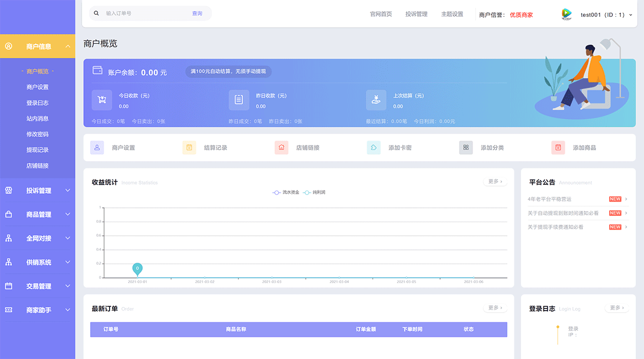The image size is (644, 359).
Task: Toggle the 纯利润 chart legend
Action: coord(317,192)
